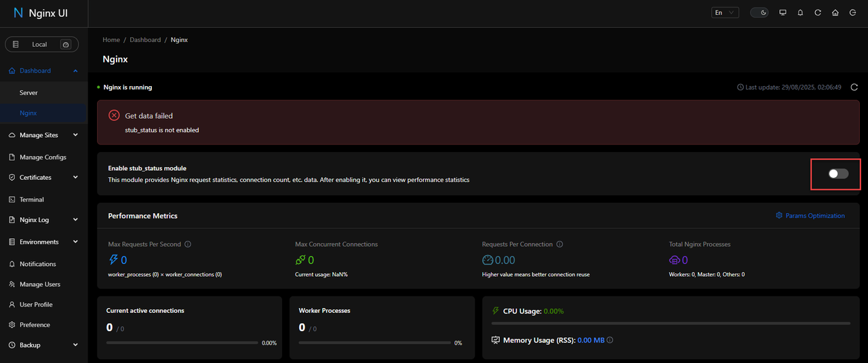This screenshot has width=868, height=363.
Task: Enable the stub_status module switch
Action: pos(838,174)
